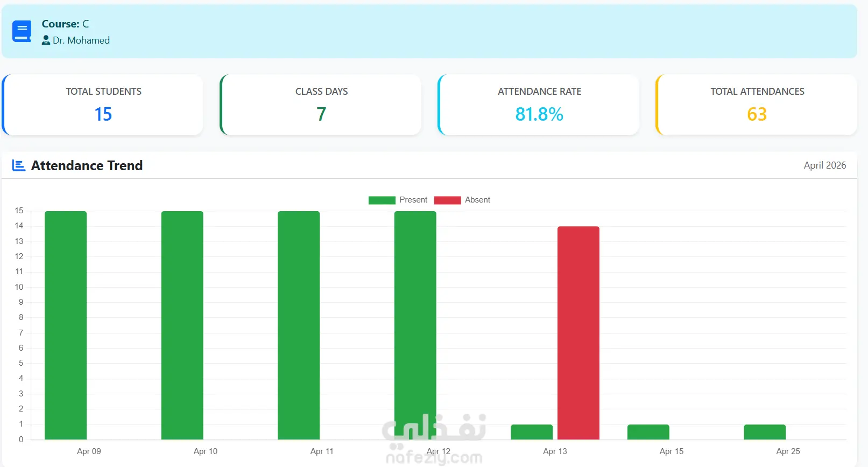This screenshot has height=467, width=868.
Task: Select the Class Days card
Action: coord(321,104)
